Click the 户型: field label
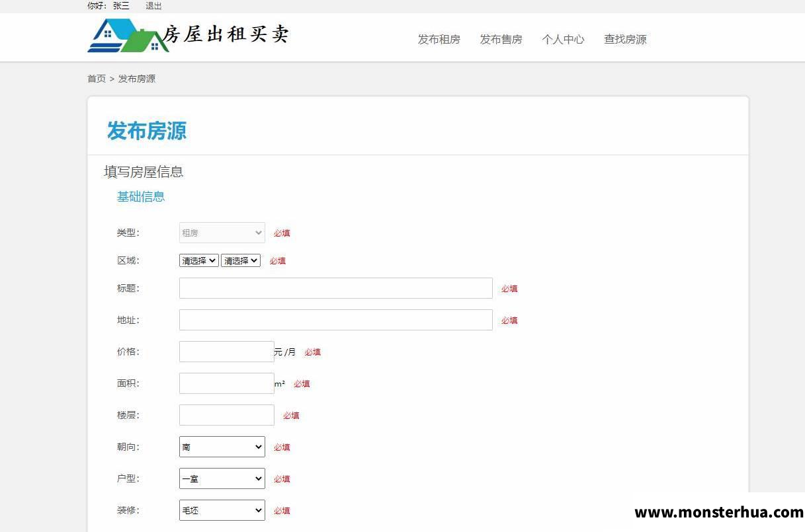The height and width of the screenshot is (532, 805). tap(128, 478)
